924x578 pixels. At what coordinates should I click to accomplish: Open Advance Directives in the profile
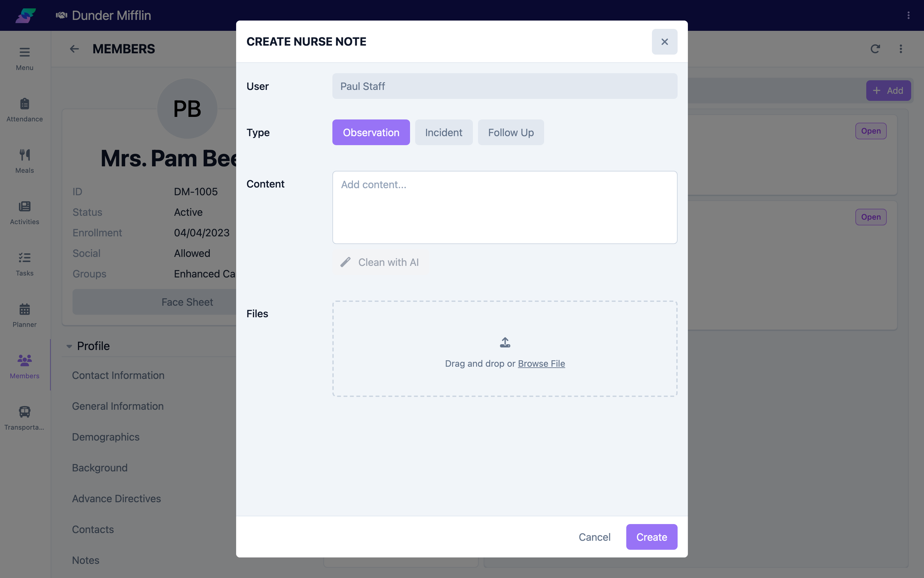(x=116, y=498)
